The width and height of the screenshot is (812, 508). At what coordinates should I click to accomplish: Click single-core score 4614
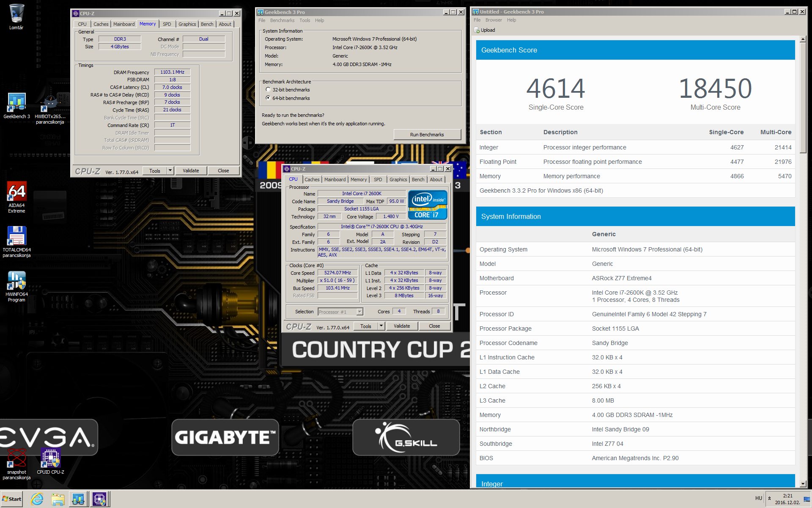tap(556, 88)
